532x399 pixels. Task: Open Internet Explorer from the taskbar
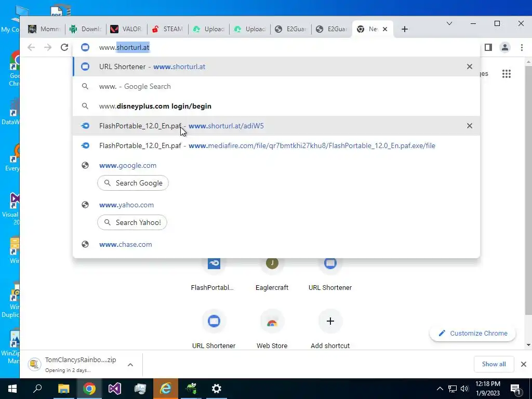166,389
